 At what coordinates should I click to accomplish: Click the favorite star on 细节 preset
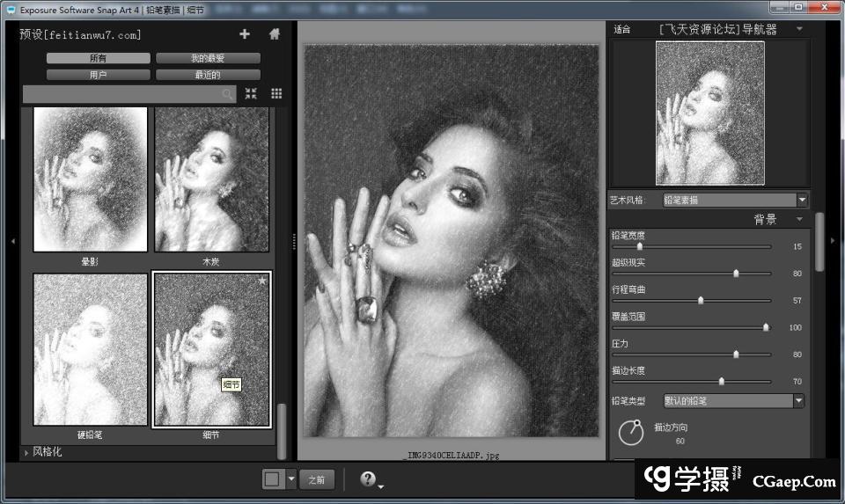pyautogui.click(x=262, y=281)
